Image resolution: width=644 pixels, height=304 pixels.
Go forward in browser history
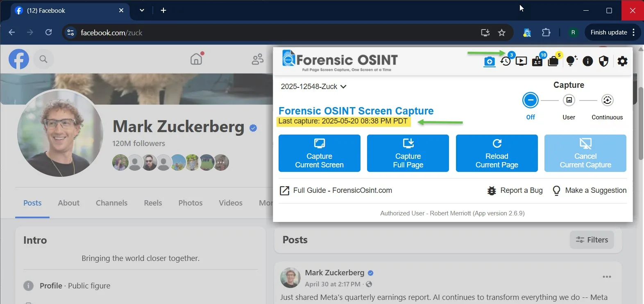tap(30, 32)
